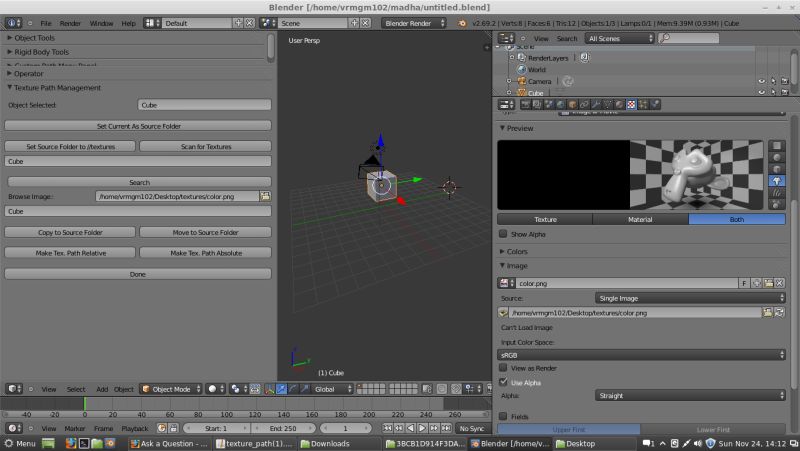Play animation forward button
Viewport: 800px width, 451px height.
click(x=422, y=428)
